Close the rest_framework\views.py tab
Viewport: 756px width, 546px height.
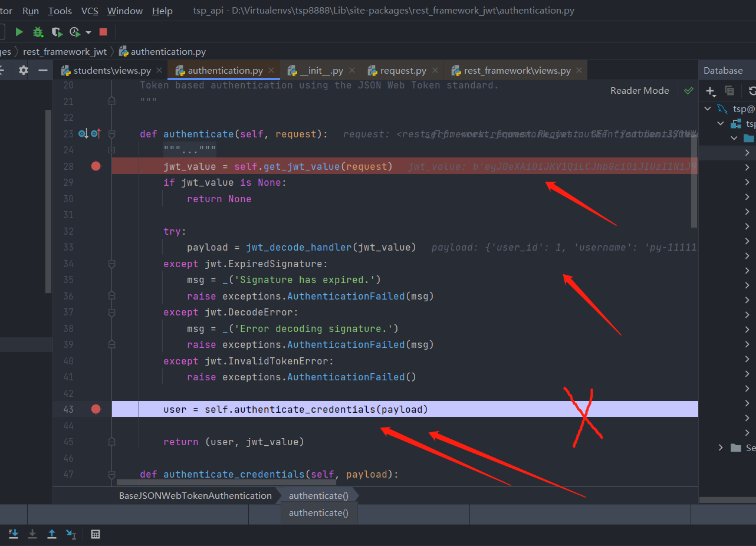pyautogui.click(x=579, y=71)
